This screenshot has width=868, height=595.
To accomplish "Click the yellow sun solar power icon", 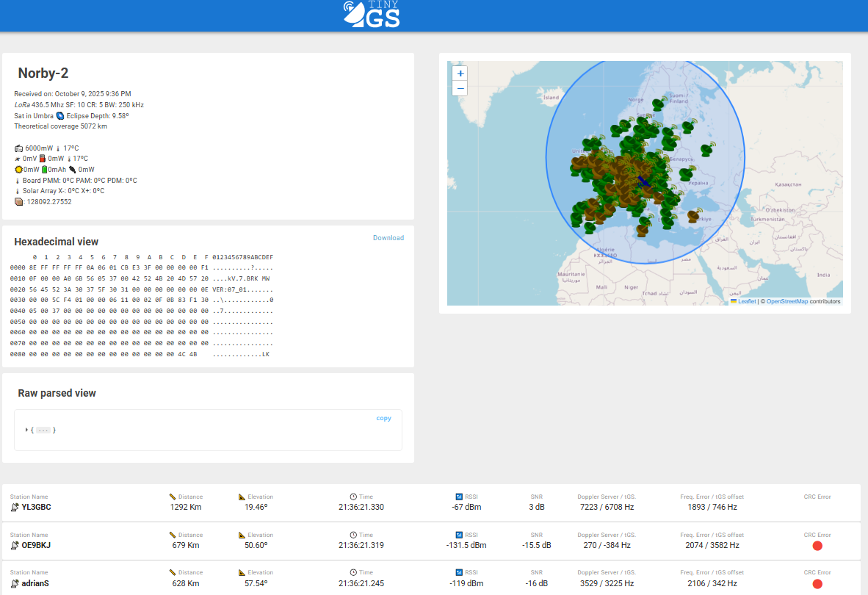I will [18, 170].
